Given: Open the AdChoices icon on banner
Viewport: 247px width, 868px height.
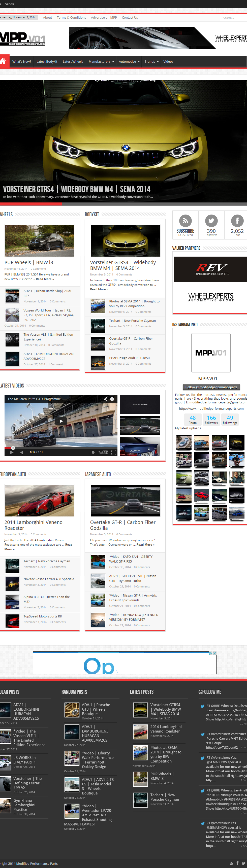Looking at the screenshot, I should tap(210, 653).
